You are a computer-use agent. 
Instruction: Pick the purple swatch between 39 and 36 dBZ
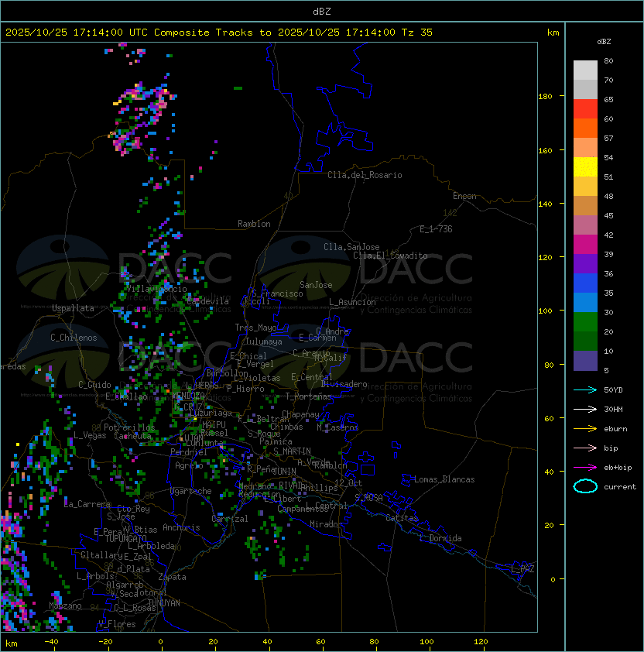[585, 263]
